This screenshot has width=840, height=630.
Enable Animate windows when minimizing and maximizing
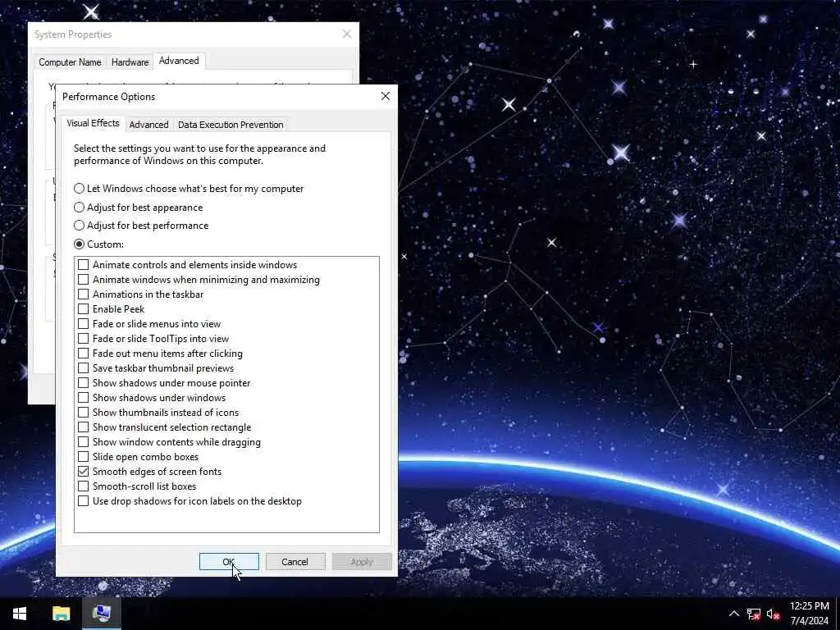tap(83, 280)
